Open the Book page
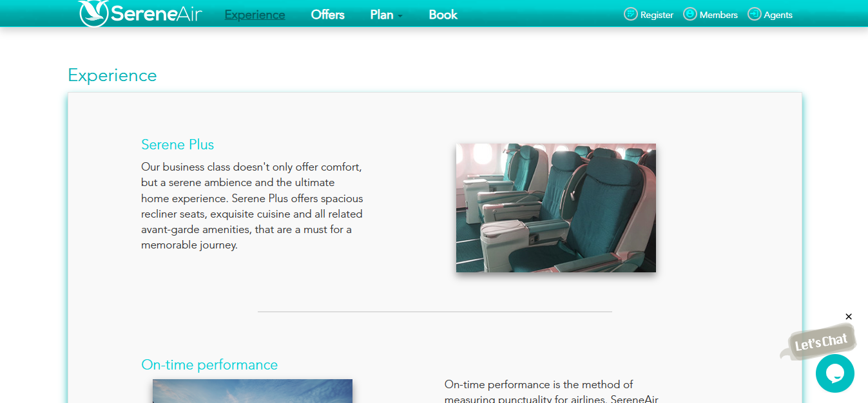868x403 pixels. (x=443, y=15)
